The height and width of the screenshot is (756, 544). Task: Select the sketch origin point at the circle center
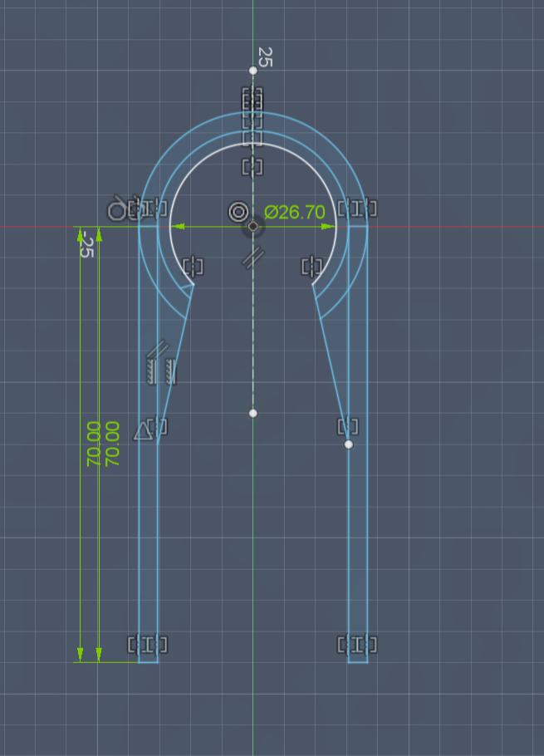tap(253, 226)
